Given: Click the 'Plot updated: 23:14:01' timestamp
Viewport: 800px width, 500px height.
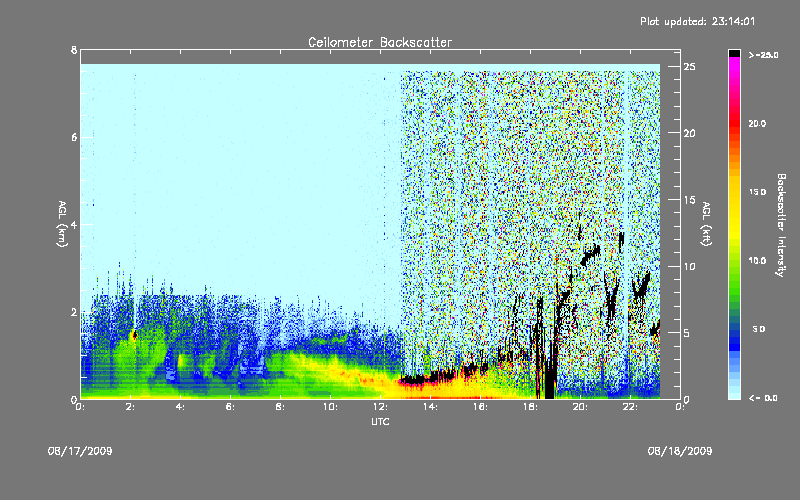Looking at the screenshot, I should click(697, 21).
